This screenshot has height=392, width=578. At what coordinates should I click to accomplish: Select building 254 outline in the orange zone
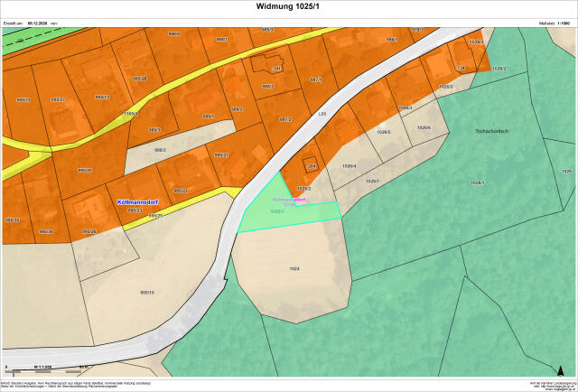(x=311, y=165)
